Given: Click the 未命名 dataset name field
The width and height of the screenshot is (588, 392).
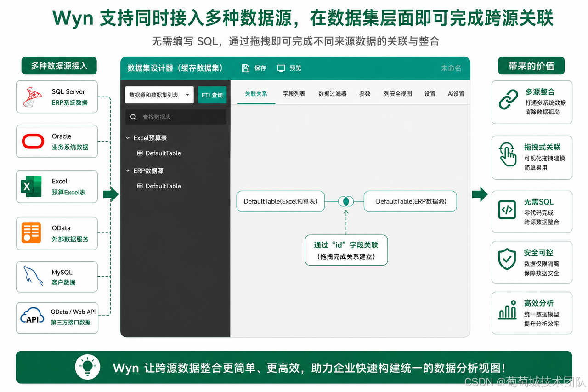Looking at the screenshot, I should 451,68.
